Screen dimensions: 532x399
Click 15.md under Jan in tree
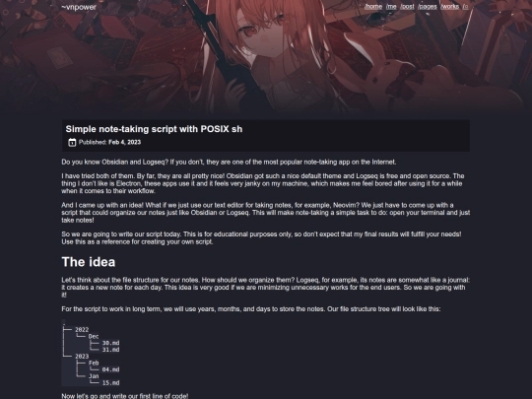[x=110, y=382]
